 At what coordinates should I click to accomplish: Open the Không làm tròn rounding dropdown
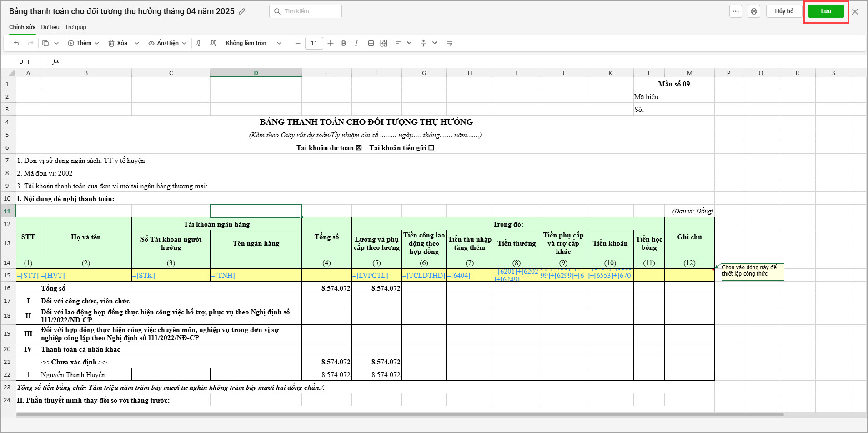point(253,43)
